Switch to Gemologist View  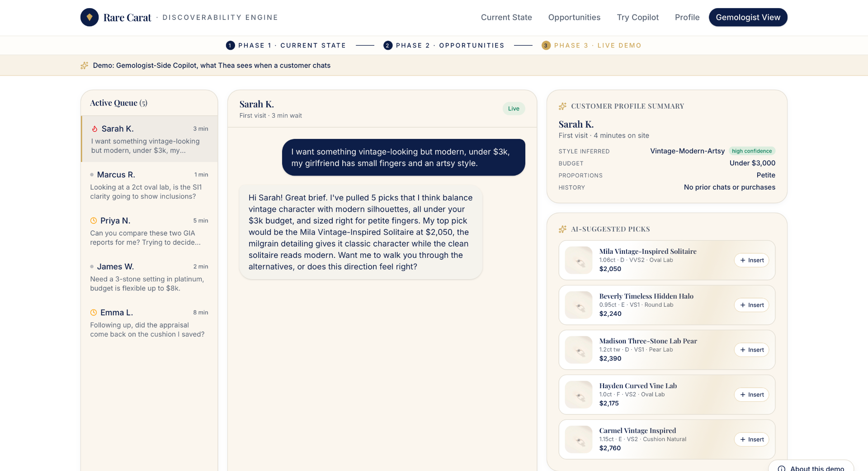[748, 17]
